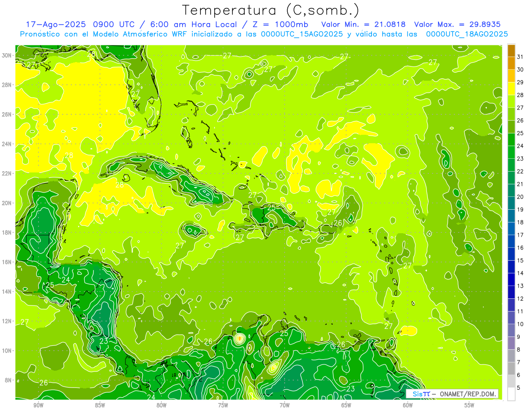Click the 85W longitude axis label
Image resolution: width=532 pixels, height=411 pixels.
pyautogui.click(x=100, y=406)
